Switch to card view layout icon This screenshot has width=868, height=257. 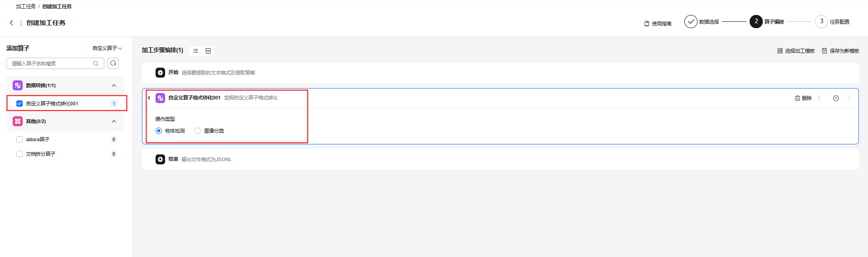pos(208,51)
